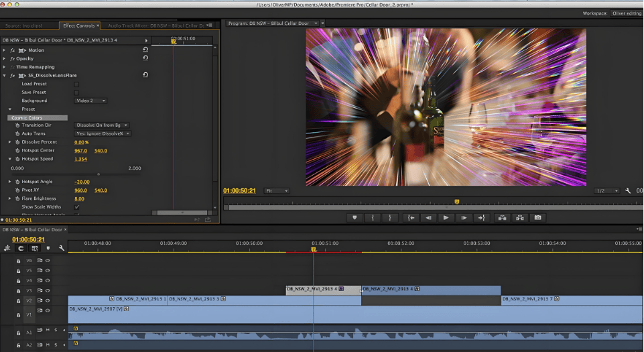
Task: Reset the Motion effect parameters
Action: coord(145,50)
